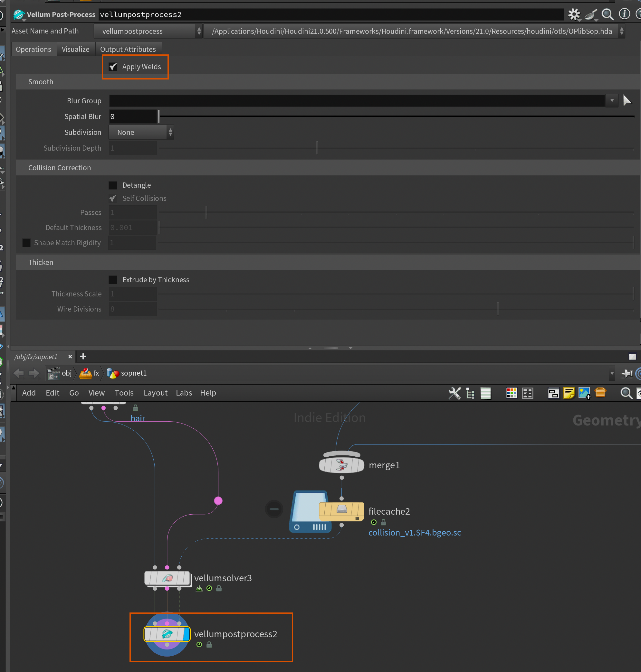
Task: Open the color palette icon
Action: click(x=511, y=393)
